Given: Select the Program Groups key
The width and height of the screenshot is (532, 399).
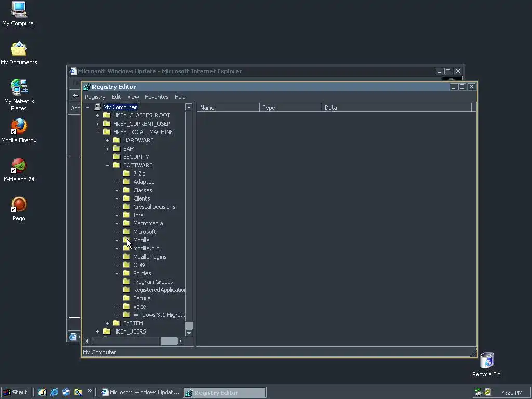Looking at the screenshot, I should coord(153,282).
